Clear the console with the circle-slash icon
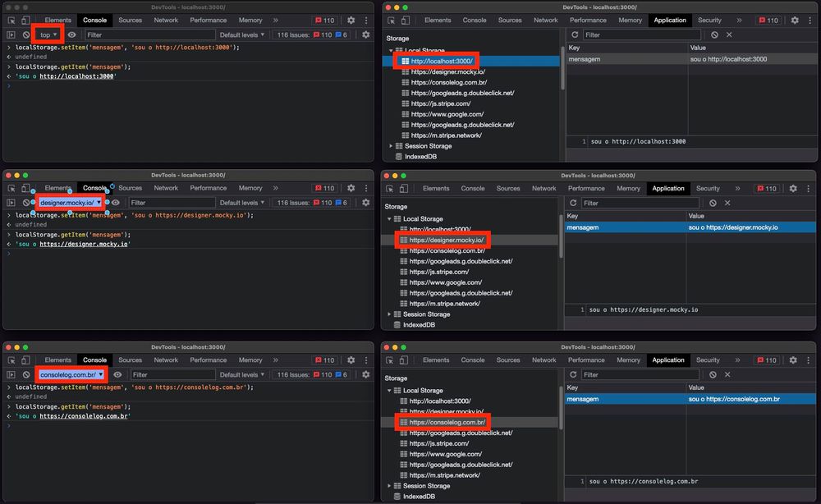The height and width of the screenshot is (504, 821). point(25,35)
